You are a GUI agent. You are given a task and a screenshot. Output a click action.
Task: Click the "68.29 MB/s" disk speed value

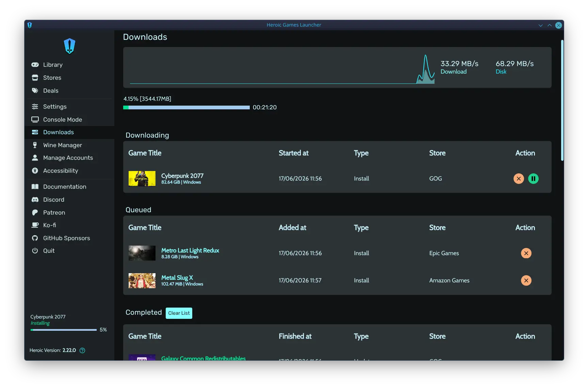pyautogui.click(x=514, y=64)
